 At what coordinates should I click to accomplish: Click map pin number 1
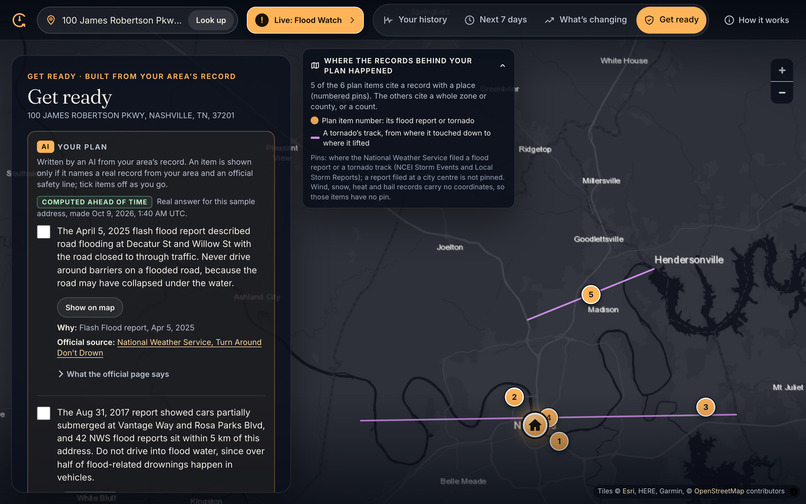click(559, 441)
